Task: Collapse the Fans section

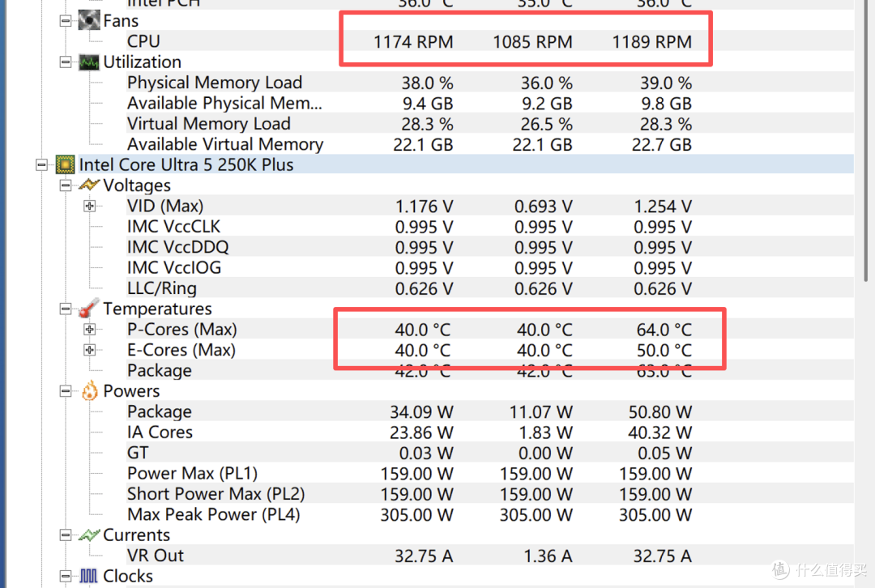Action: pos(66,21)
